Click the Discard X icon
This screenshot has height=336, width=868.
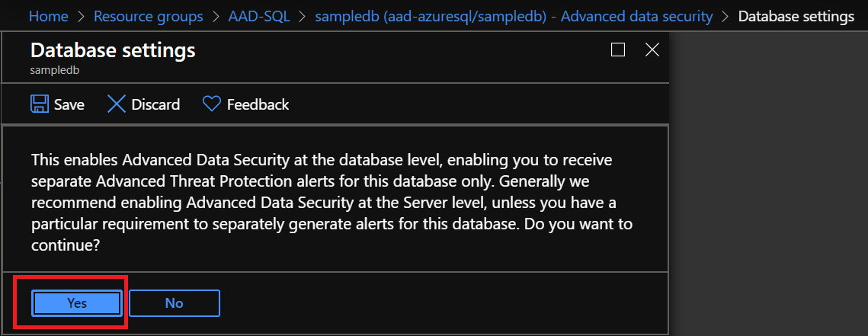[x=117, y=104]
